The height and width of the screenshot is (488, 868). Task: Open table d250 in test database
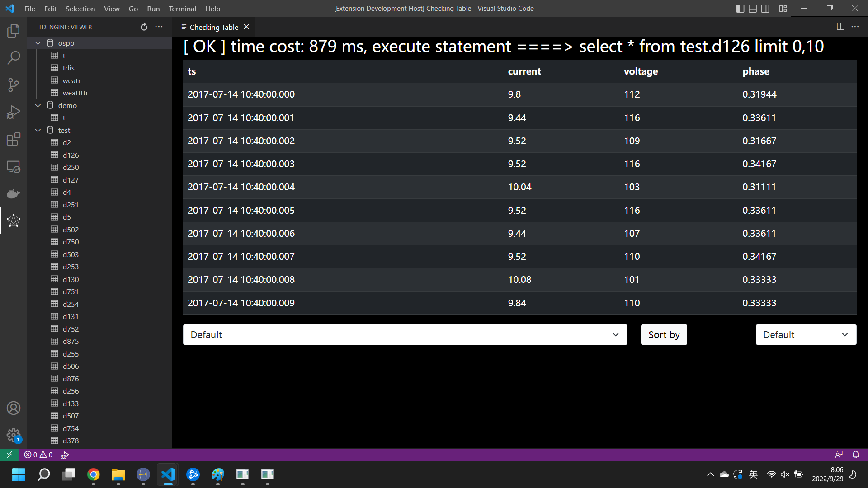[x=71, y=167]
